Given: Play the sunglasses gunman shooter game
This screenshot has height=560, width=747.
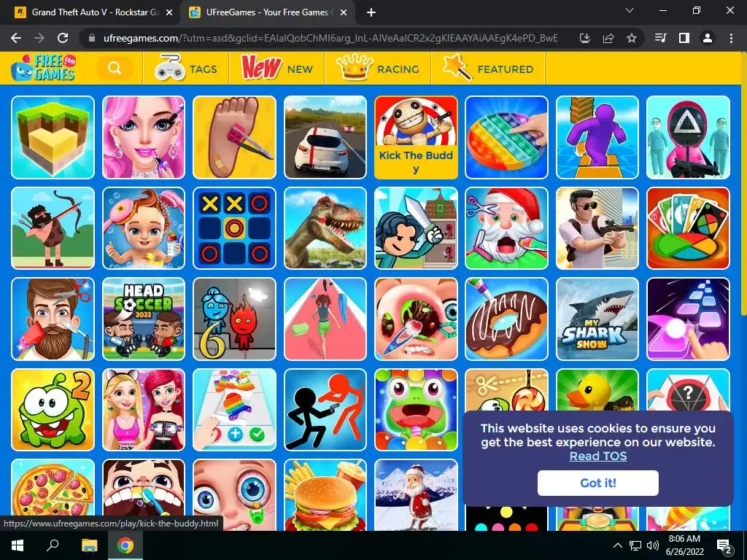Looking at the screenshot, I should pos(597,228).
